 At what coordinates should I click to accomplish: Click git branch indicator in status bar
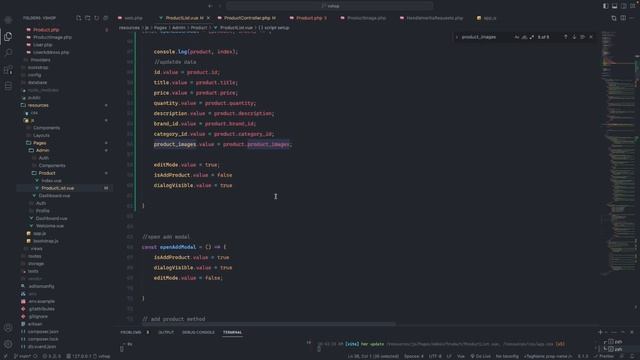point(22,356)
